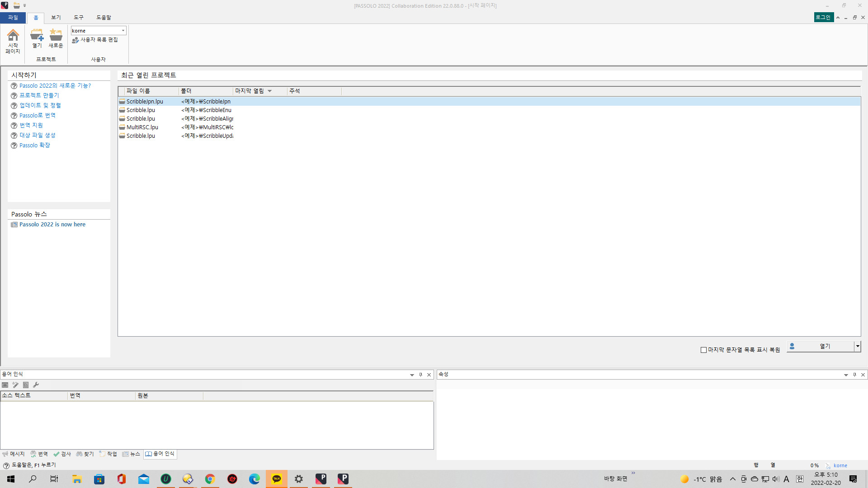Screen dimensions: 868x488
Task: Open the Passolo로 번역 help link
Action: [x=38, y=115]
